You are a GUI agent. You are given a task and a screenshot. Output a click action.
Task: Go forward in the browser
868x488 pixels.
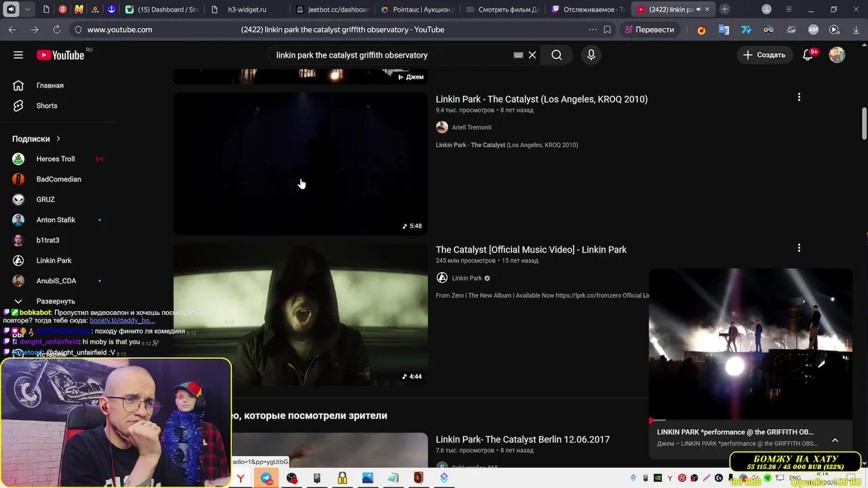pyautogui.click(x=35, y=30)
